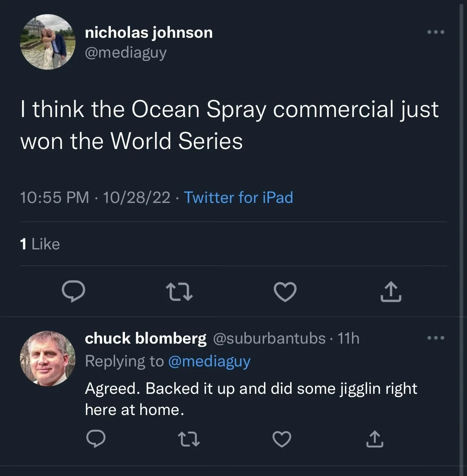Click the @suburbantubs handle

(269, 338)
